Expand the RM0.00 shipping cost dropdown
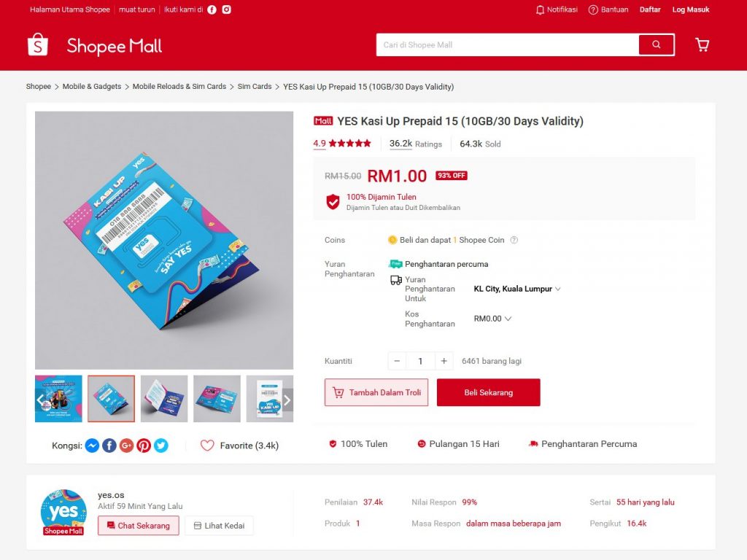Image resolution: width=747 pixels, height=560 pixels. (492, 319)
